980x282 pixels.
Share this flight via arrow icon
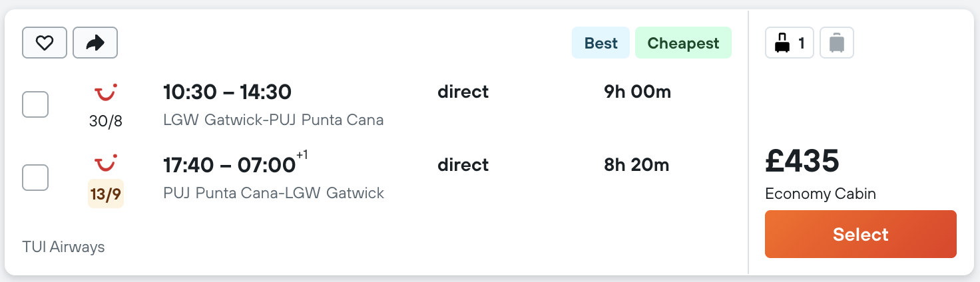tap(95, 43)
